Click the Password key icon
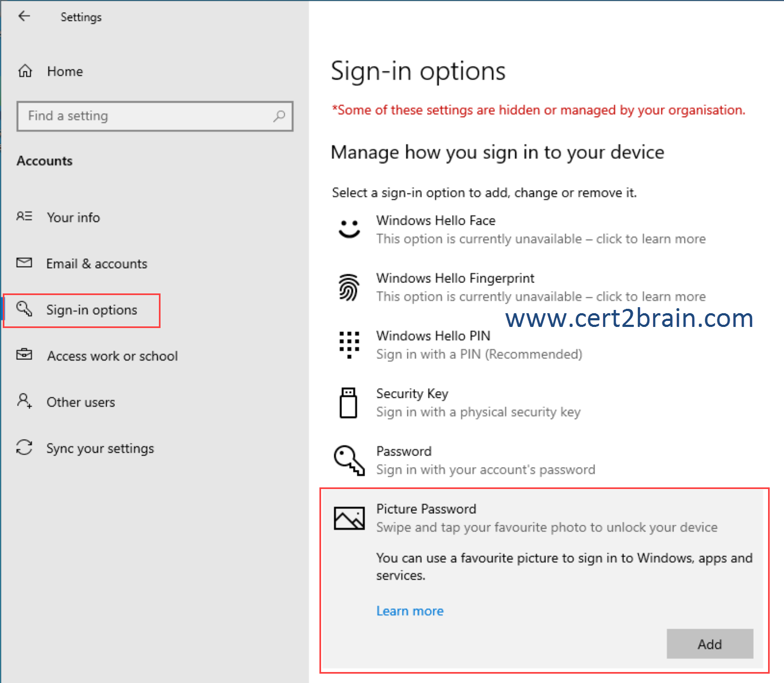The width and height of the screenshot is (784, 683). [349, 460]
